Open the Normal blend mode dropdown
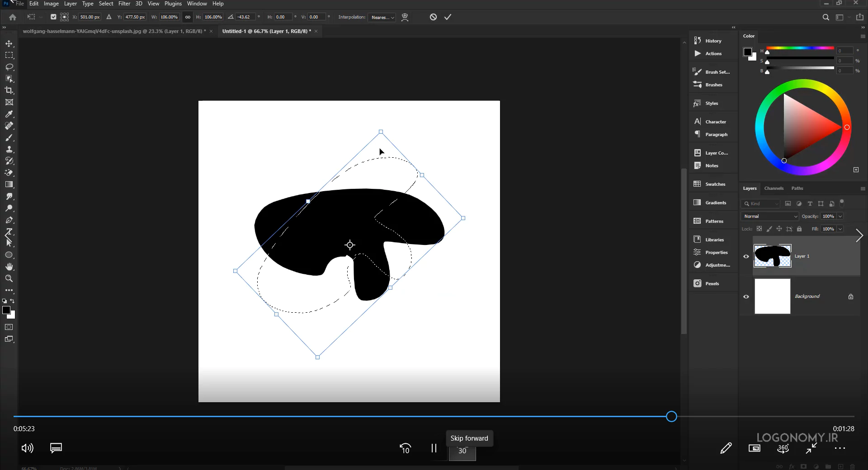 pyautogui.click(x=770, y=216)
